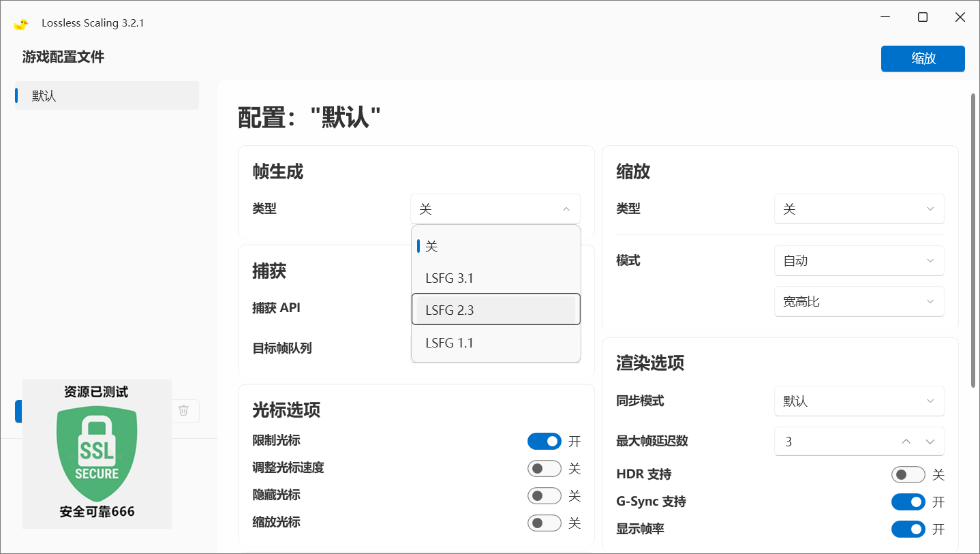Collapse the 帧生成 类型 dropdown
This screenshot has height=554, width=980.
pos(495,209)
